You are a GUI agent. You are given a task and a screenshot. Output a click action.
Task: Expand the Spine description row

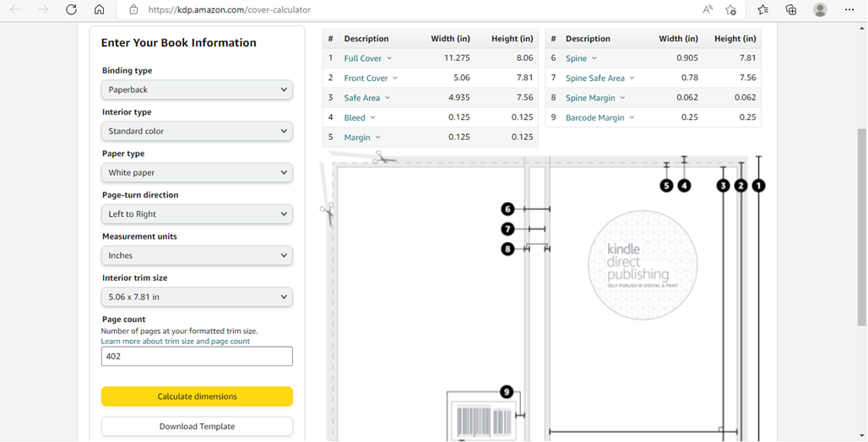coord(581,58)
